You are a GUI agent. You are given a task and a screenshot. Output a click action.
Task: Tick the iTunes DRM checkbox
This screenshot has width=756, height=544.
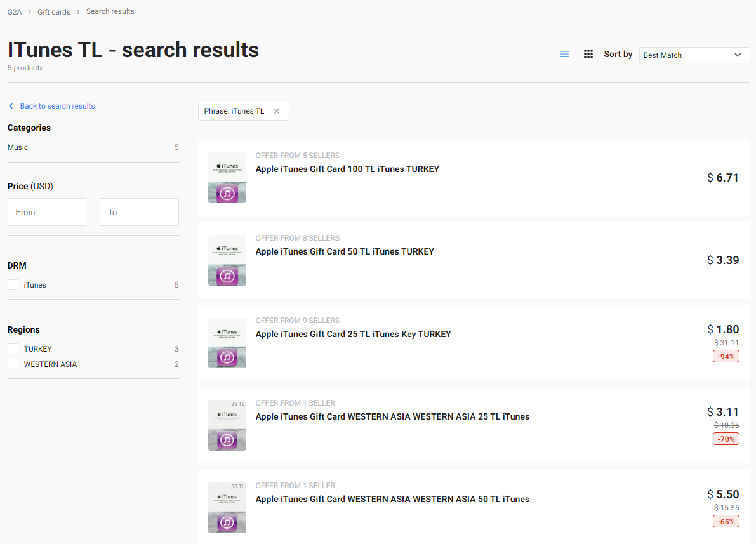(13, 285)
